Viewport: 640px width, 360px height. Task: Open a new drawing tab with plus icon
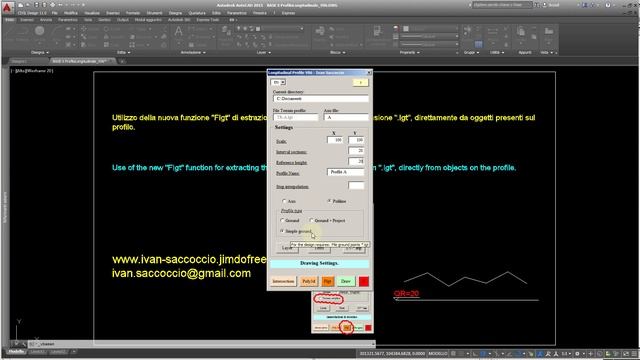[x=122, y=61]
